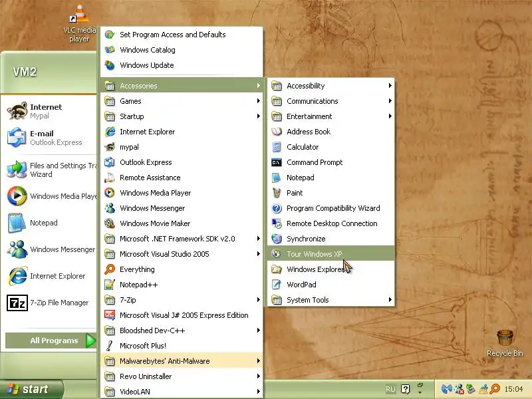Expand the Startup folder
The width and height of the screenshot is (532, 399).
[182, 116]
